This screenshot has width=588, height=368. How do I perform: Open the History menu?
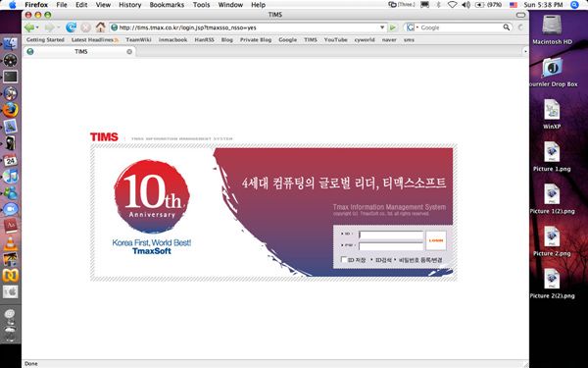click(129, 5)
